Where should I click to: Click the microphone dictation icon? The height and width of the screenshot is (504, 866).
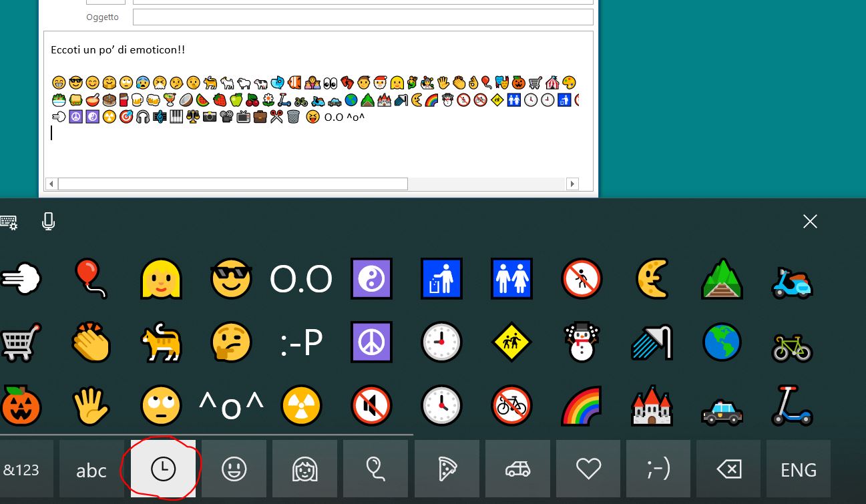pos(48,222)
